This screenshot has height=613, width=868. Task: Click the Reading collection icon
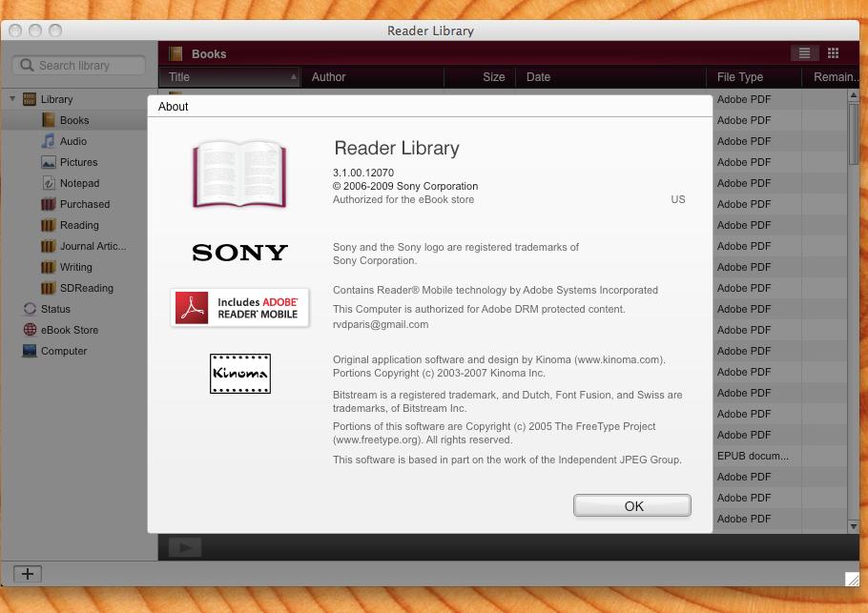point(49,225)
